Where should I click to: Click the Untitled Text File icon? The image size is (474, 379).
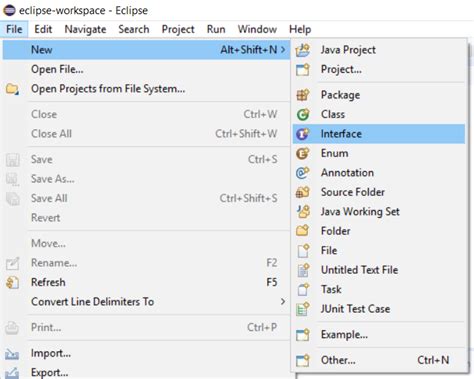coord(303,270)
